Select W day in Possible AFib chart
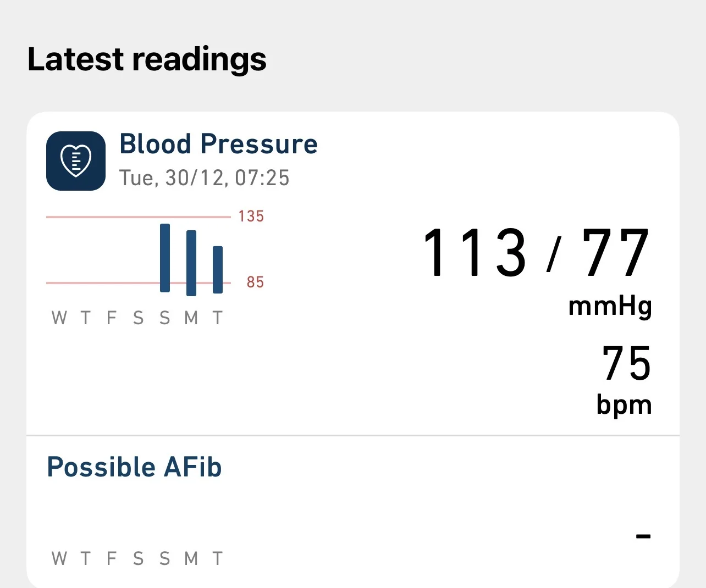The width and height of the screenshot is (706, 588). click(59, 558)
